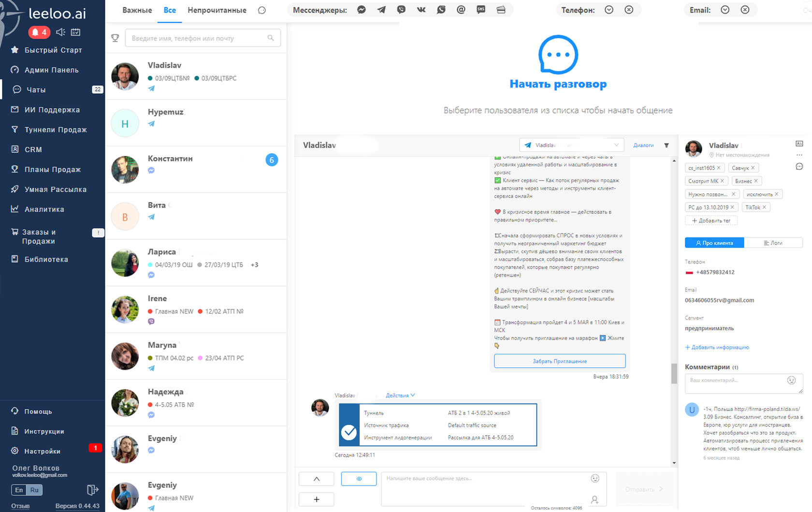Image resolution: width=812 pixels, height=512 pixels.
Task: Switch to the Непрочитанные tab
Action: click(x=217, y=10)
